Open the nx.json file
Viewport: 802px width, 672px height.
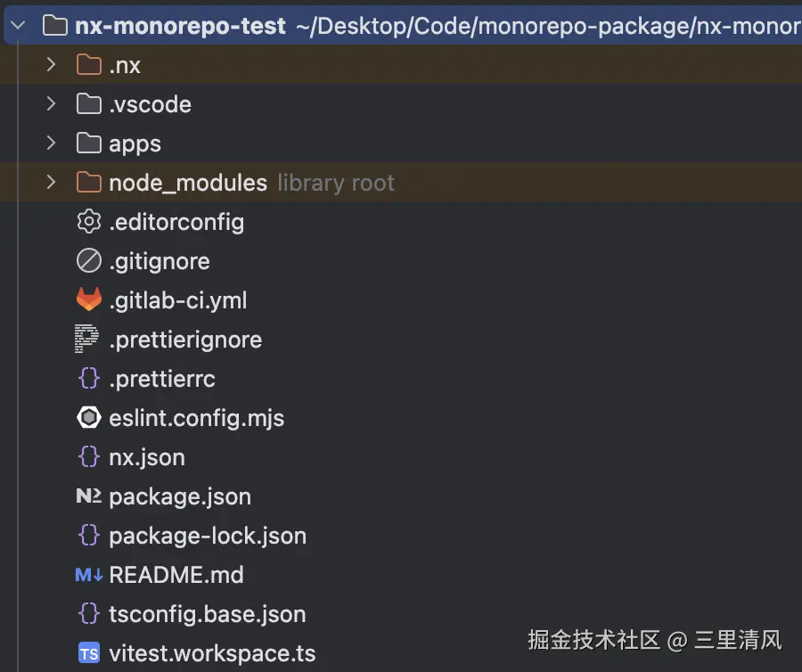coord(147,458)
